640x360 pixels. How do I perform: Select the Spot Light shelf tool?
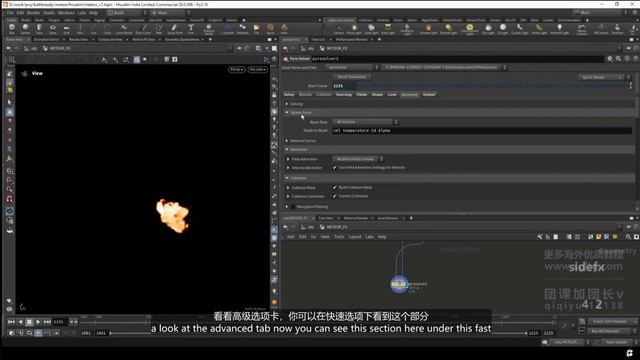tap(371, 29)
